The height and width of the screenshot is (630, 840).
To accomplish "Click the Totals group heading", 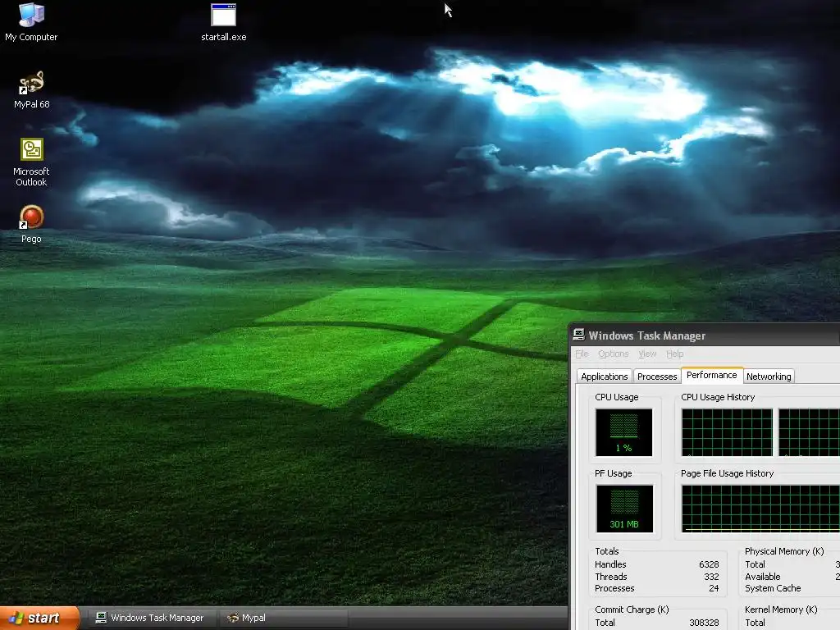I will coord(606,551).
